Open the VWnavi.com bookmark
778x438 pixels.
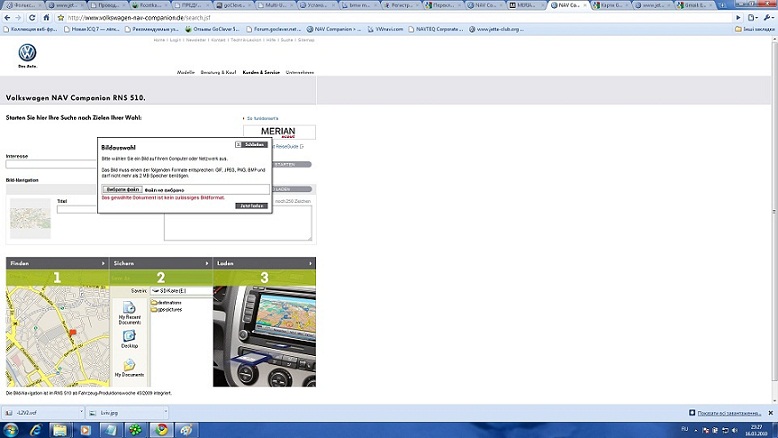click(x=385, y=29)
